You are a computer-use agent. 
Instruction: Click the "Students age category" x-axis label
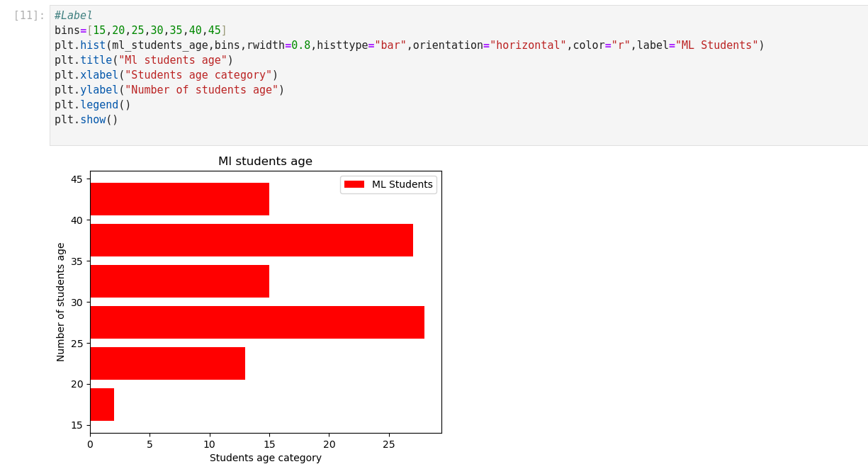tap(265, 458)
